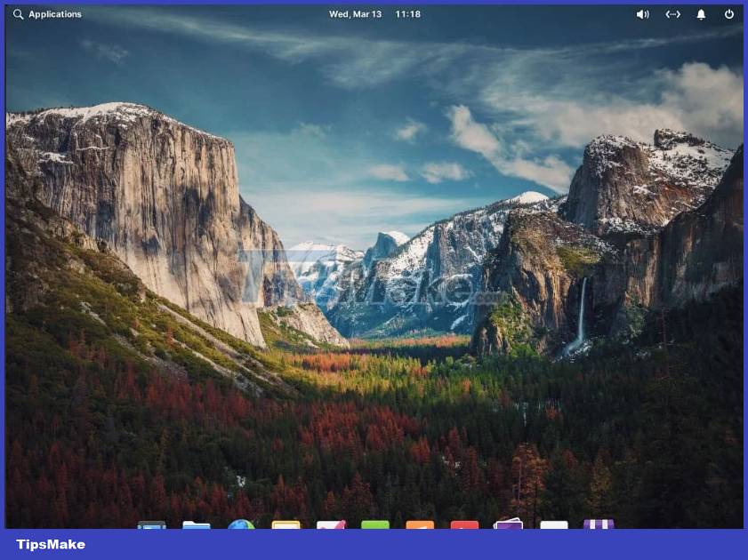This screenshot has height=560, width=748.
Task: Open the Applications menu
Action: click(55, 14)
